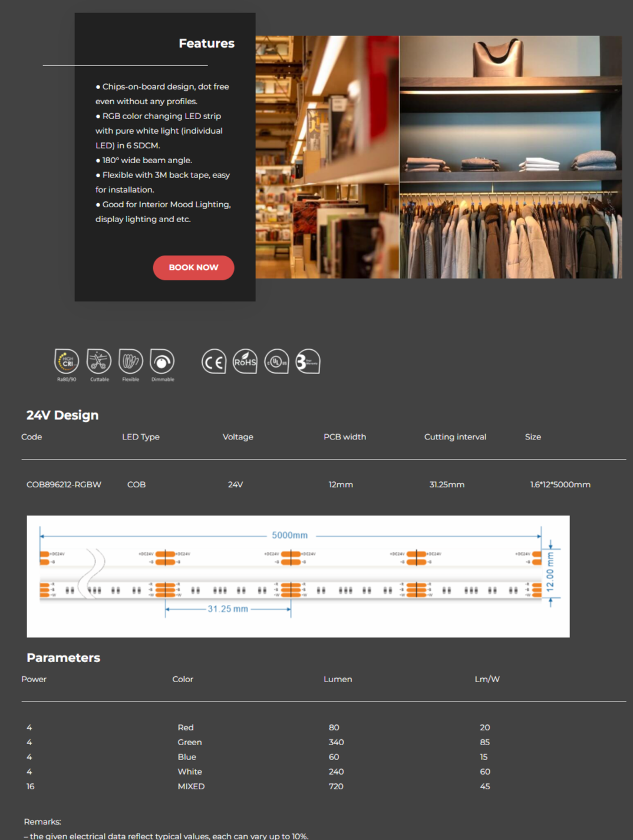Click the 1.6*12*5000mm size value
633x840 pixels.
click(x=560, y=485)
